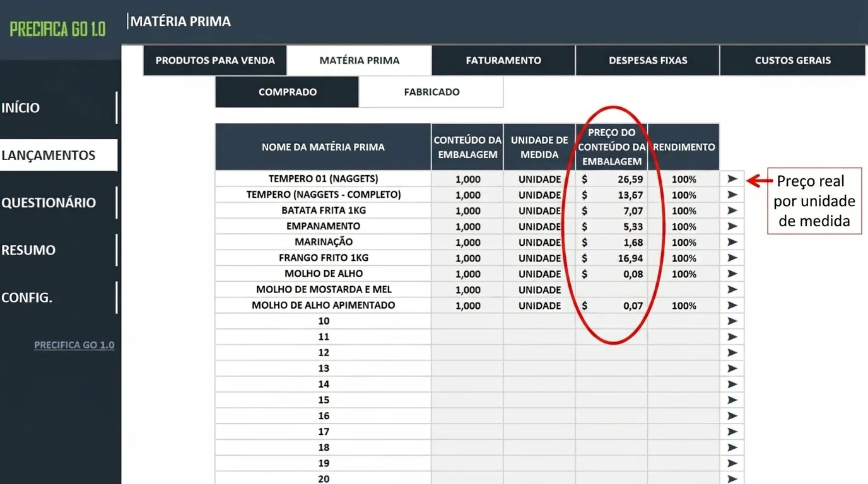The height and width of the screenshot is (484, 868).
Task: Click arrow icon beside MOLHO DE ALHO APIMENTADO
Action: [x=732, y=305]
